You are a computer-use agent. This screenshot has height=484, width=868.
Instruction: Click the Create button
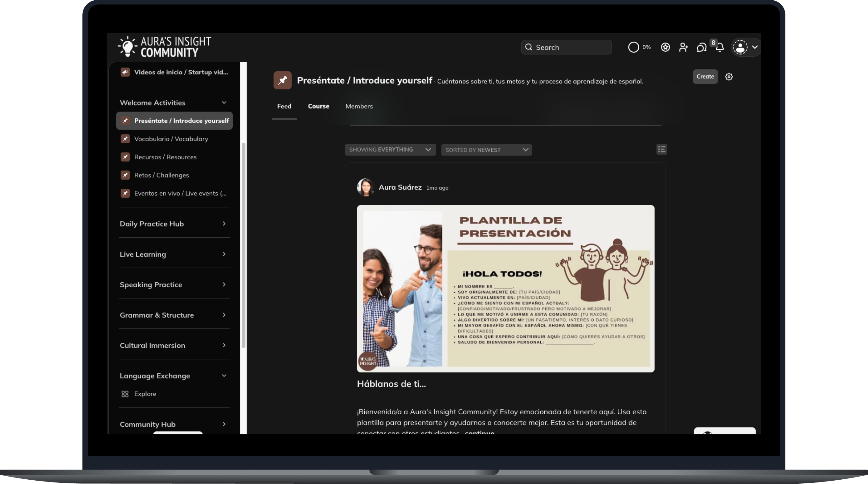[705, 76]
